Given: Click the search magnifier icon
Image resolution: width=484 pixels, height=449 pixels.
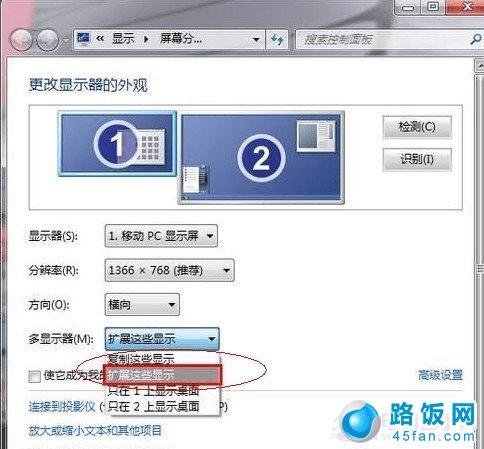Looking at the screenshot, I should pyautogui.click(x=476, y=39).
